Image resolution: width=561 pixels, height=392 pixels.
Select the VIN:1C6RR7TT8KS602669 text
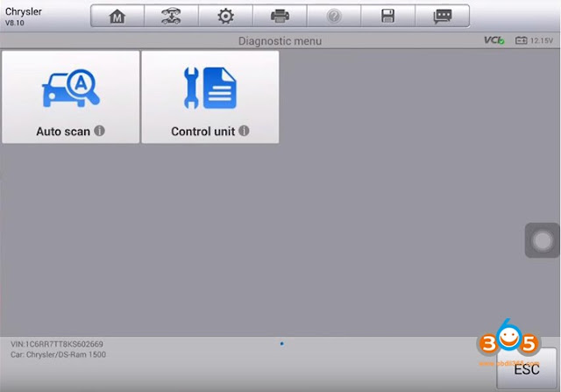(57, 344)
